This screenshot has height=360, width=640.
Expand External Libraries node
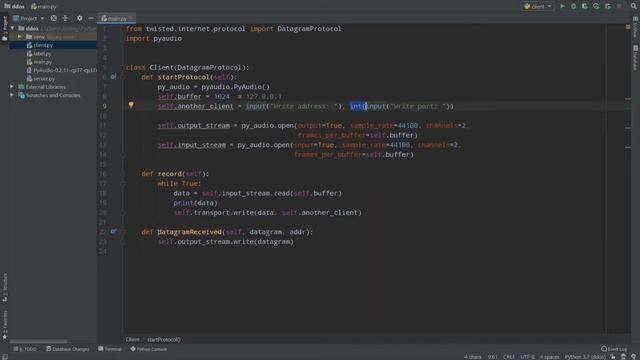[x=12, y=87]
